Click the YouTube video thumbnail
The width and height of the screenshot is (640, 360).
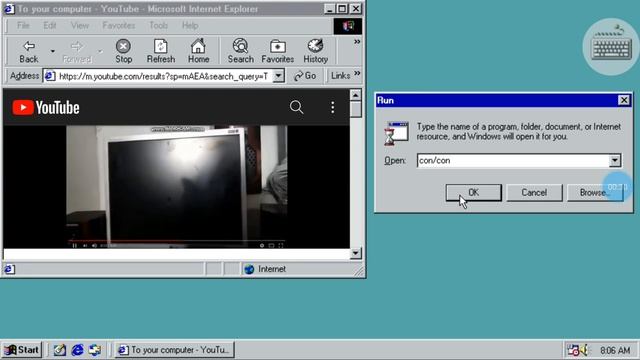tap(176, 187)
